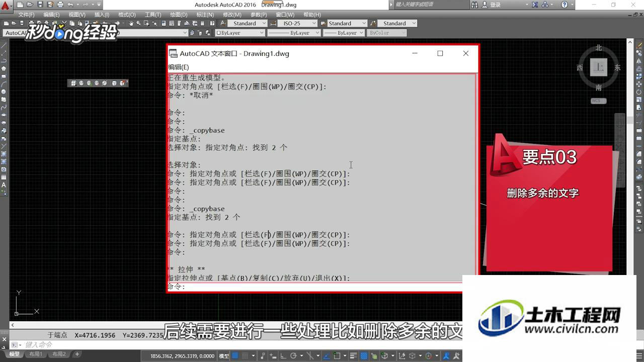Screen dimensions: 644x362
Task: Select the Spline tool in draw toolbar
Action: [x=4, y=107]
